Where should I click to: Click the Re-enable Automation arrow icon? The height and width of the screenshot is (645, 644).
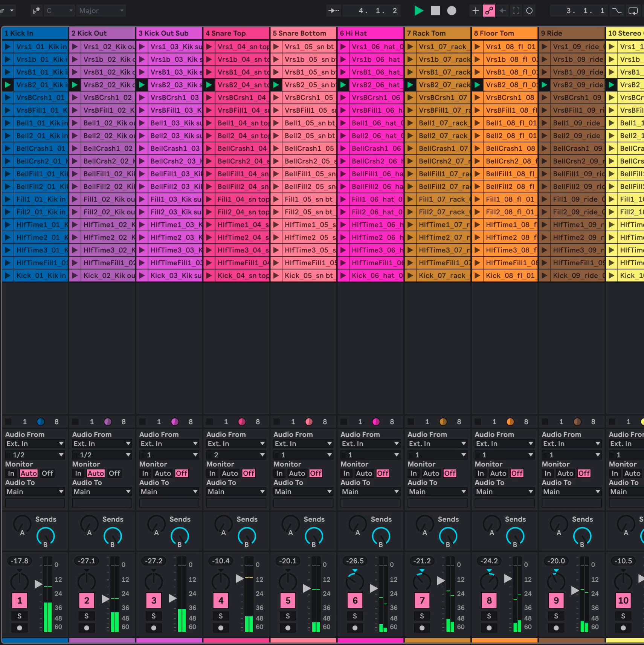[502, 11]
